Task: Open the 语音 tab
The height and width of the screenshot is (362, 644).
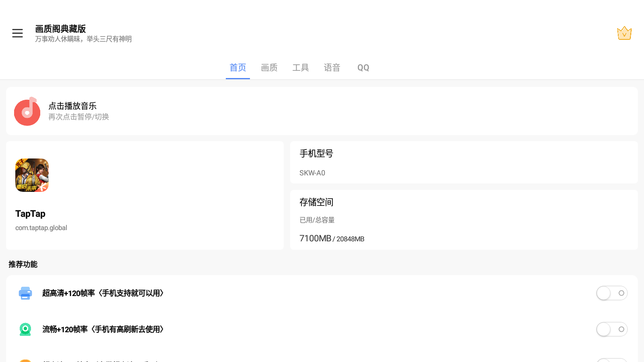Action: [x=332, y=68]
